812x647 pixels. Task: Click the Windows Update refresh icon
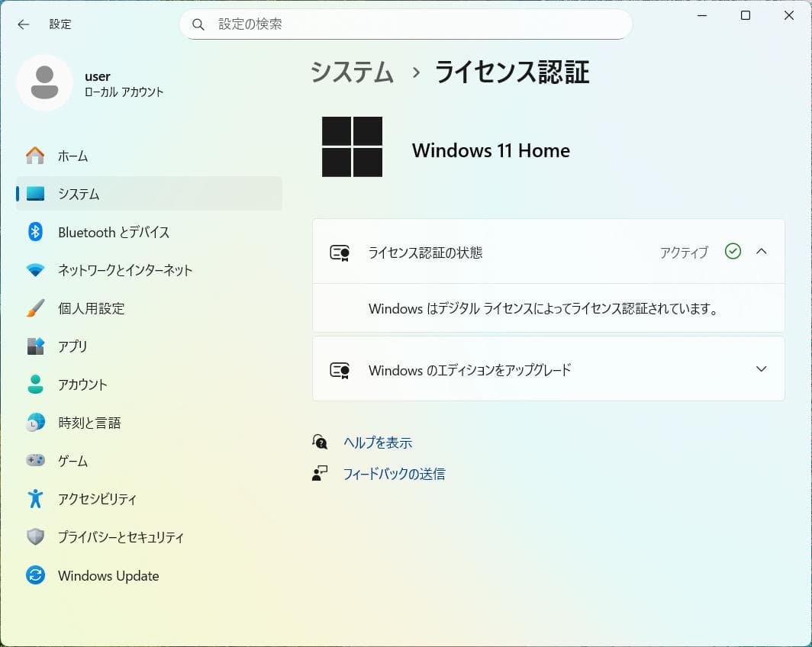pyautogui.click(x=35, y=575)
